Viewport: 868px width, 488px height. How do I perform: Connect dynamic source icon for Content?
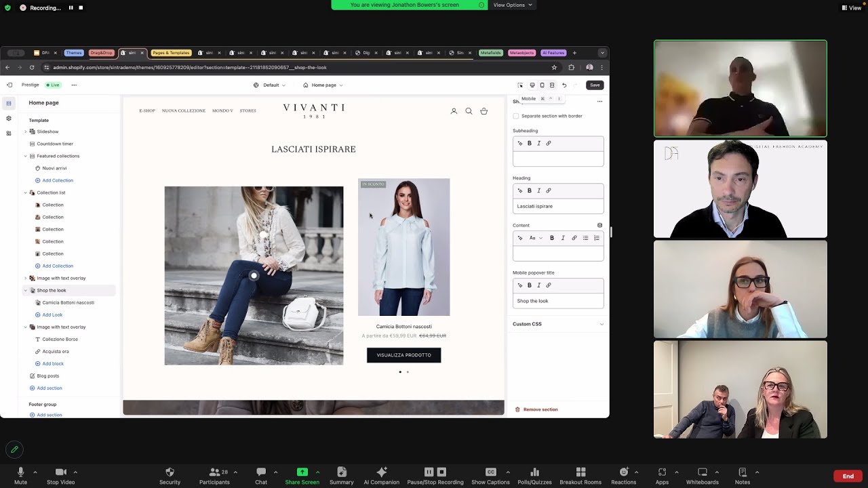599,225
